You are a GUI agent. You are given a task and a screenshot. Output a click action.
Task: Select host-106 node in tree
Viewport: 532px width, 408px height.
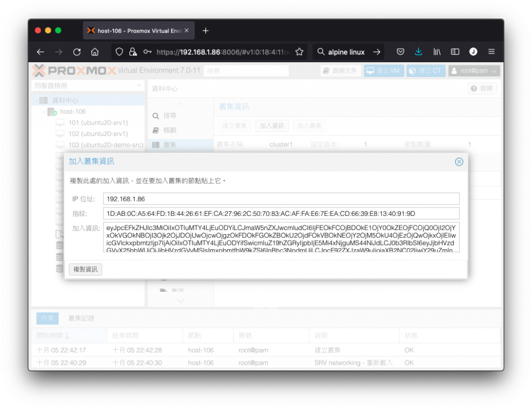[73, 112]
